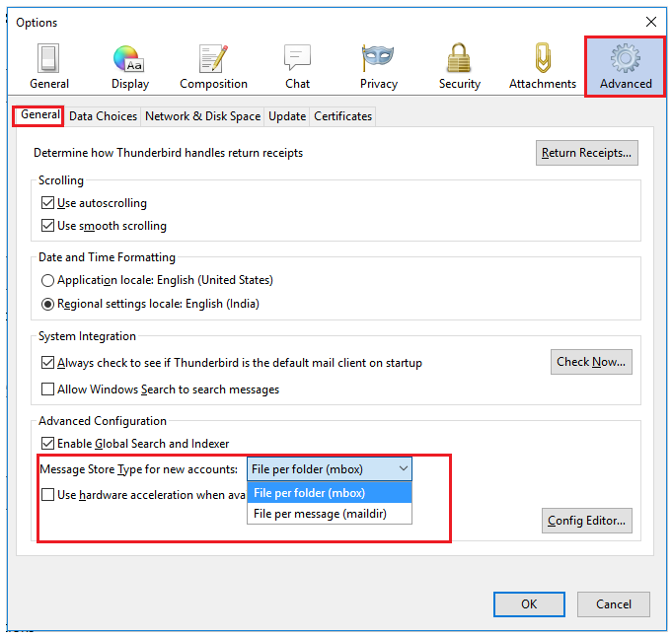Switch to the Certificates tab
The image size is (672, 637).
[342, 116]
